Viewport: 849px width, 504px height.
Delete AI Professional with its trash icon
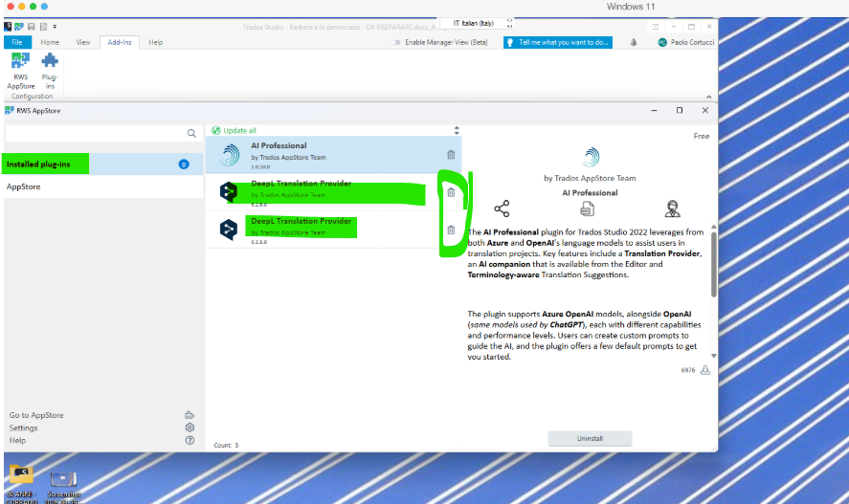click(451, 155)
